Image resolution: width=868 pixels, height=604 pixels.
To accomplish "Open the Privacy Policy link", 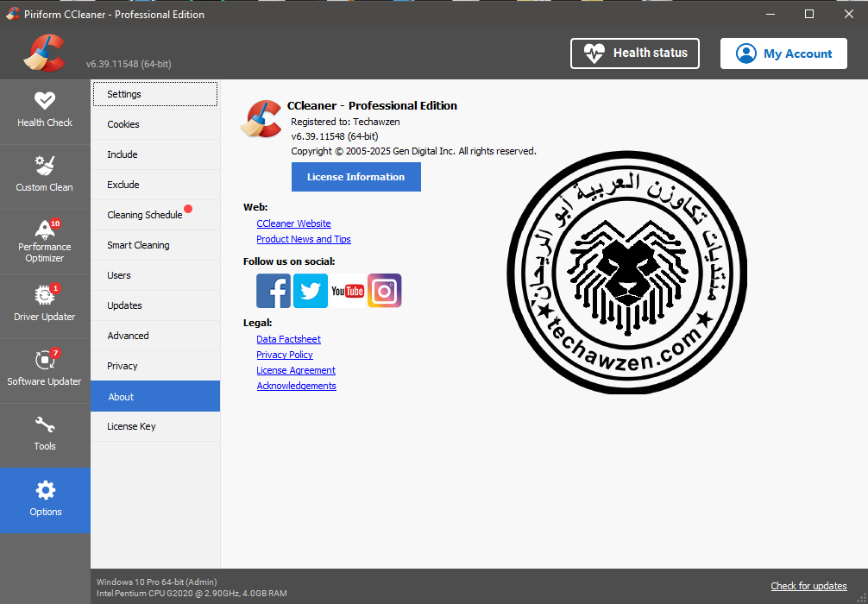I will coord(285,355).
